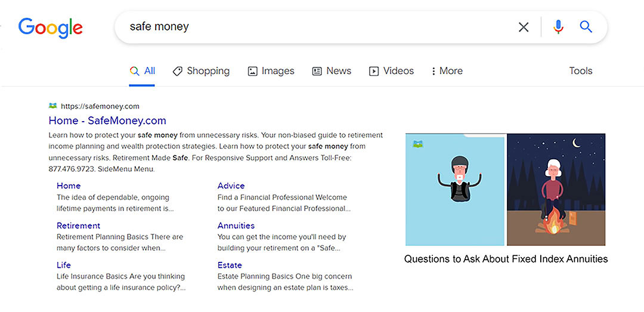
Task: Clear the search box with X icon
Action: [524, 27]
